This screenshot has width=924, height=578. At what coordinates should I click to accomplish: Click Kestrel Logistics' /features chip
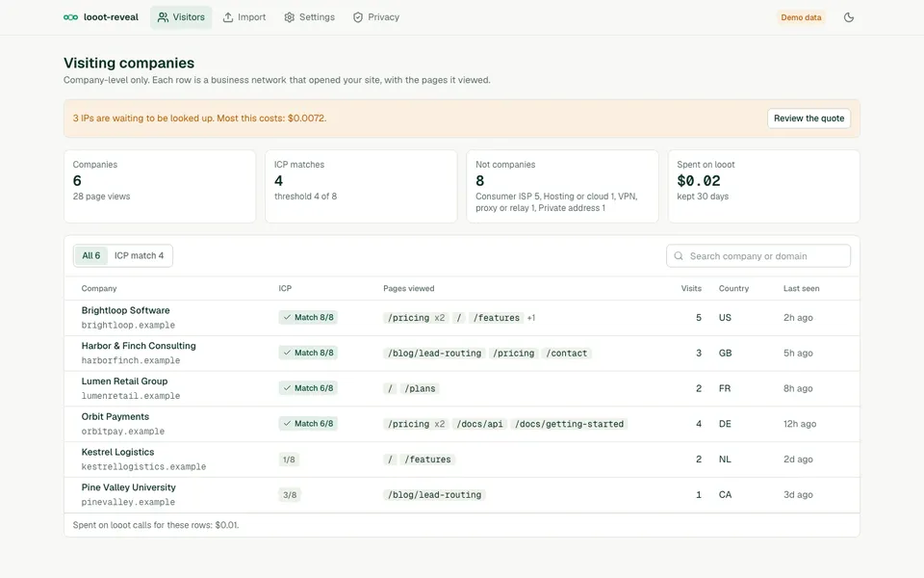tap(427, 460)
